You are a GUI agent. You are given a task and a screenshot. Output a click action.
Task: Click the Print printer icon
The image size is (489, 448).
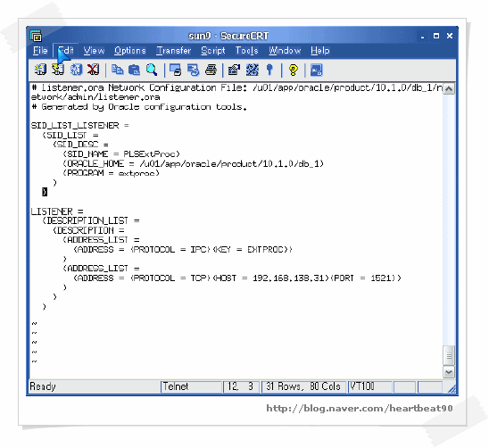click(x=211, y=70)
